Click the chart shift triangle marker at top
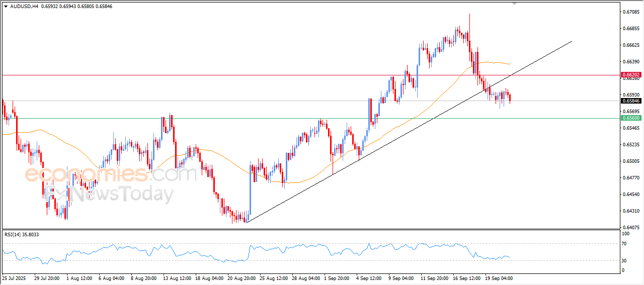The image size is (644, 285). (514, 3)
